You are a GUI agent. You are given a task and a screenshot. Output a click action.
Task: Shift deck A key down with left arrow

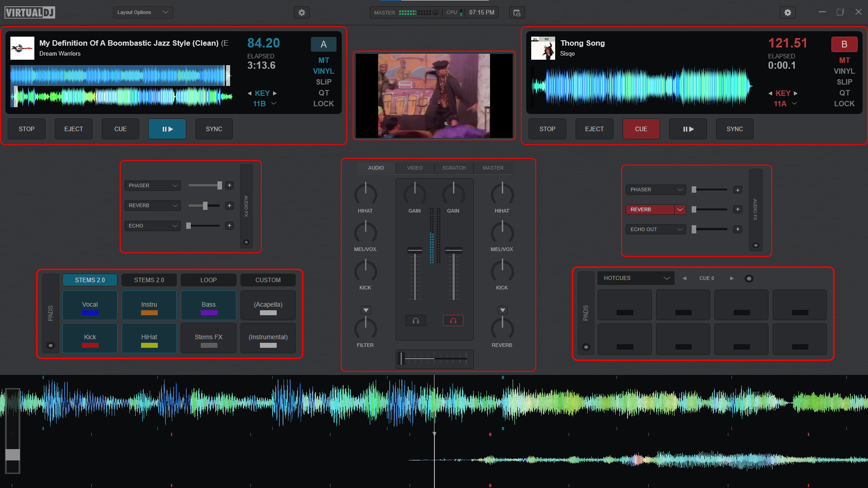click(250, 93)
